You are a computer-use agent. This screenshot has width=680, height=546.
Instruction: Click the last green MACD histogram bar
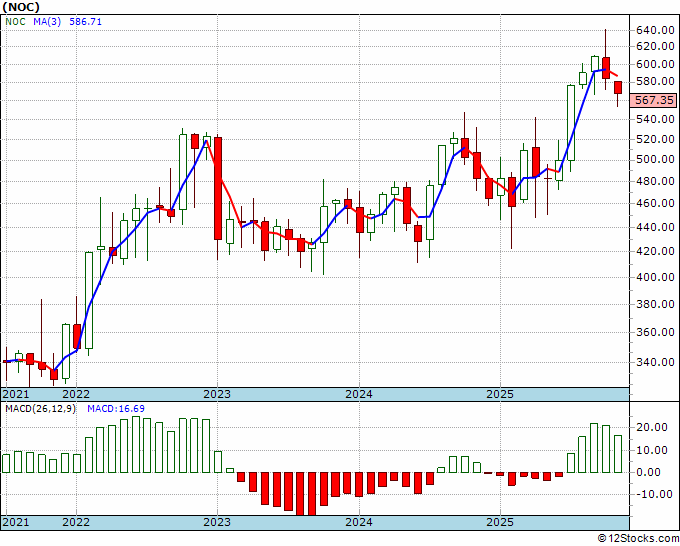coord(618,454)
